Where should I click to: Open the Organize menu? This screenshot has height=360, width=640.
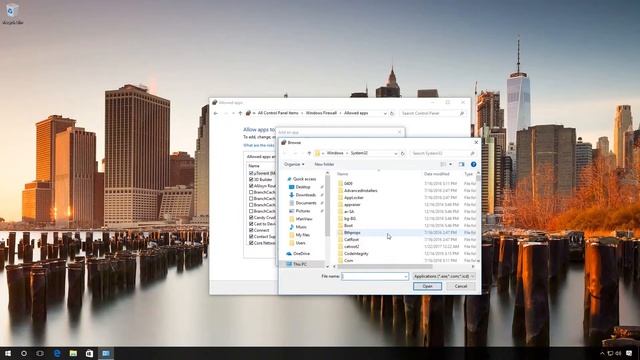[x=294, y=164]
